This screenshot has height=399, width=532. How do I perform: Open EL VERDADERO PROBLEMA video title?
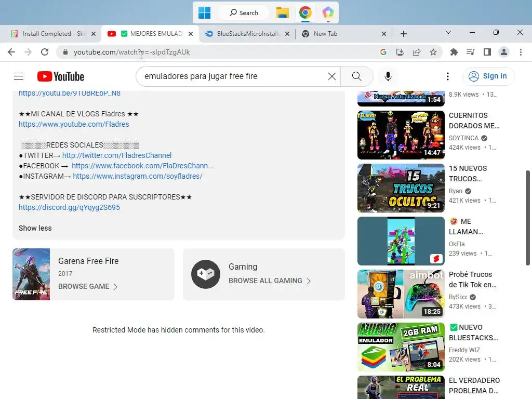tap(474, 385)
